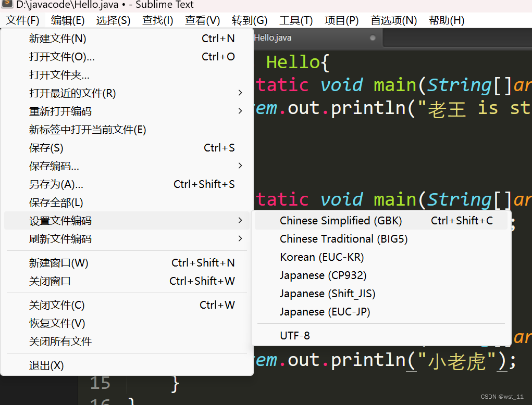Open the 选择(S) menu

click(x=113, y=21)
